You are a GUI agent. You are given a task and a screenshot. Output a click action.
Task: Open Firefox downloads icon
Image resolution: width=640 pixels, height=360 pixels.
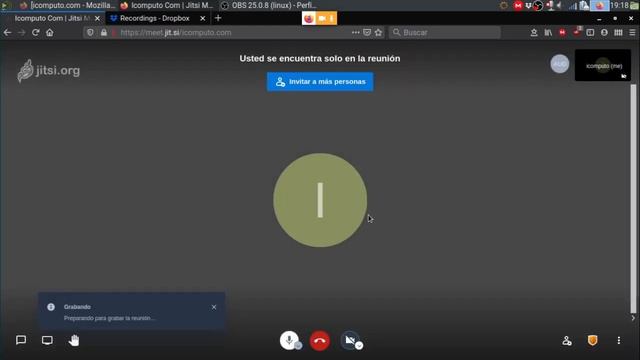[534, 33]
